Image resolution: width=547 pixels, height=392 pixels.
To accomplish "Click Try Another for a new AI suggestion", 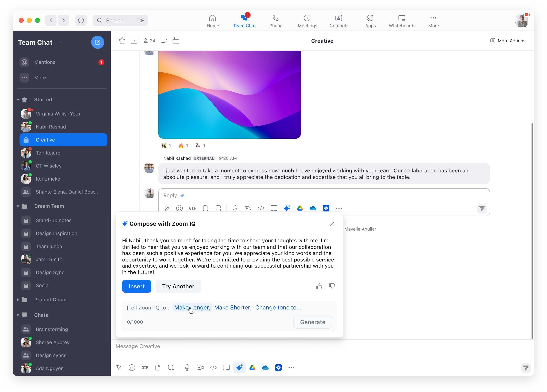I will 177,286.
